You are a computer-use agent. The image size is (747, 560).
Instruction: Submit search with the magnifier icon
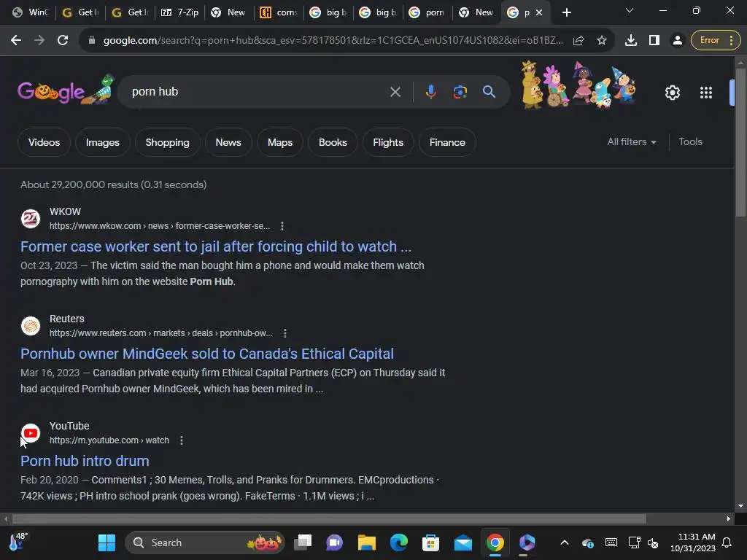pos(489,92)
